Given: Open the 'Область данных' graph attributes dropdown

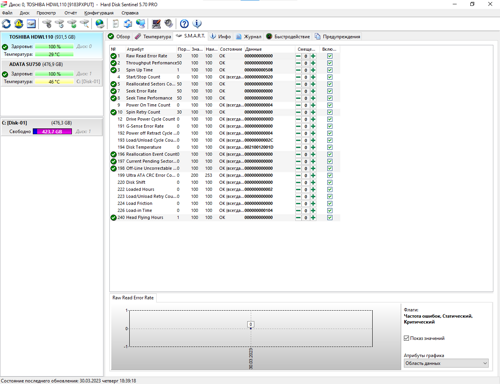Looking at the screenshot, I should (446, 363).
